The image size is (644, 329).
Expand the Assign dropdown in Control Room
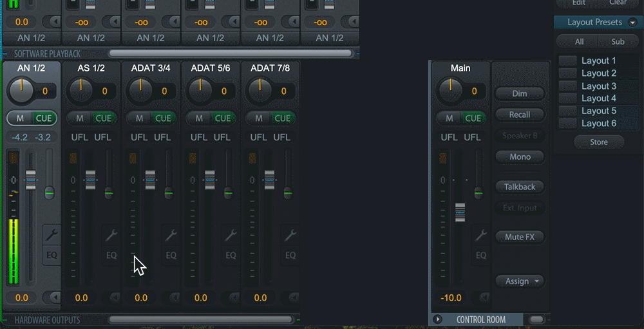519,281
